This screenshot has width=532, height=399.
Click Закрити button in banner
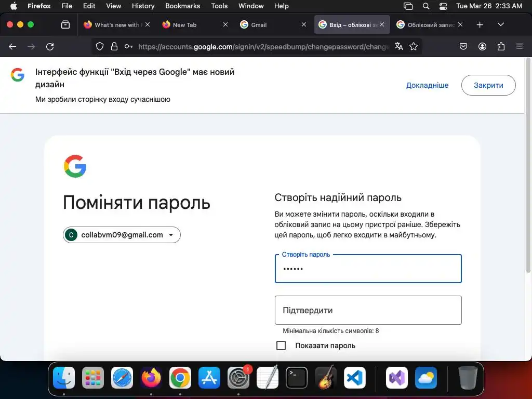click(488, 85)
